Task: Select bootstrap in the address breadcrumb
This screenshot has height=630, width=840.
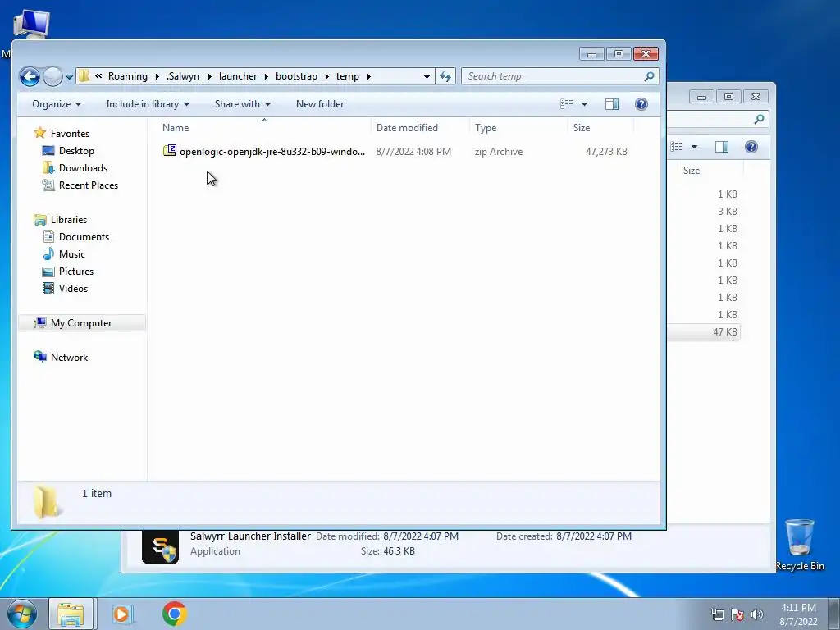Action: 296,76
